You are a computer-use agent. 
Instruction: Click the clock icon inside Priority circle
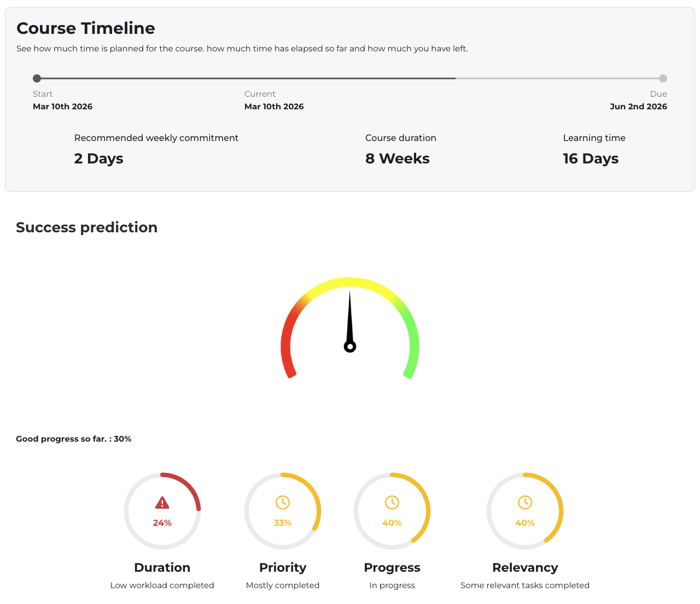pos(283,501)
